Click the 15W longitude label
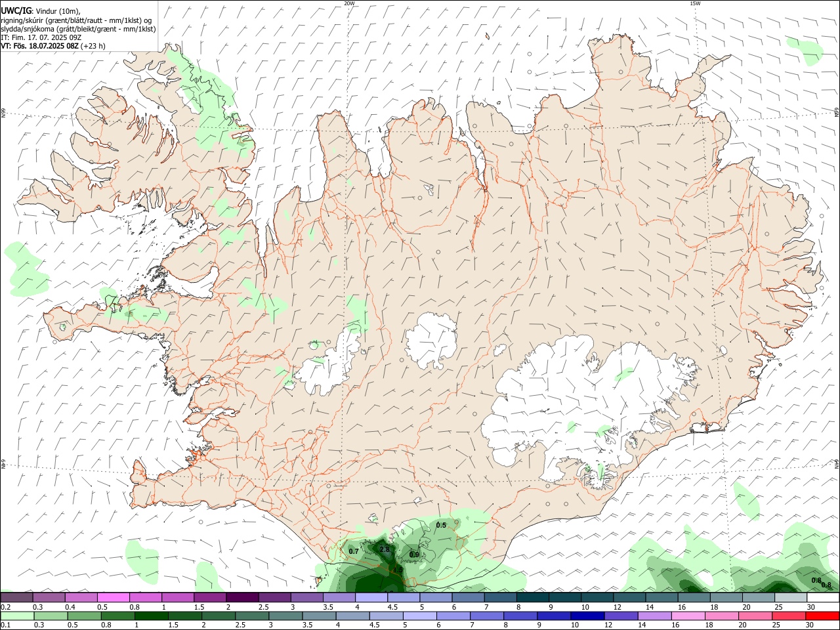The height and width of the screenshot is (630, 840). point(695,3)
